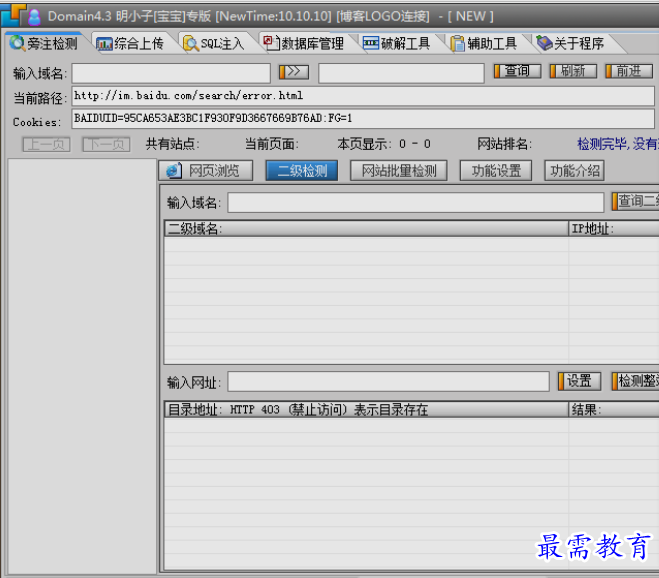Image resolution: width=659 pixels, height=578 pixels.
Task: Click the chart icon on 综合上传 tab
Action: [x=104, y=44]
